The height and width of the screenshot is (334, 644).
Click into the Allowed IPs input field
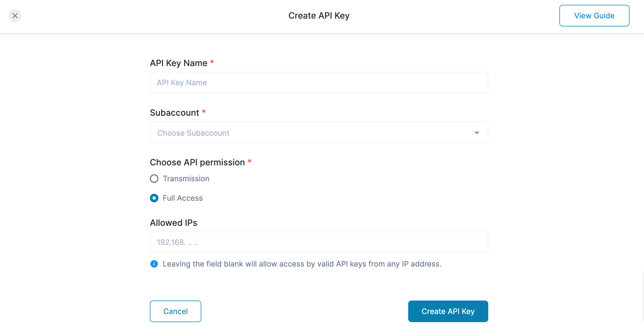(x=319, y=242)
